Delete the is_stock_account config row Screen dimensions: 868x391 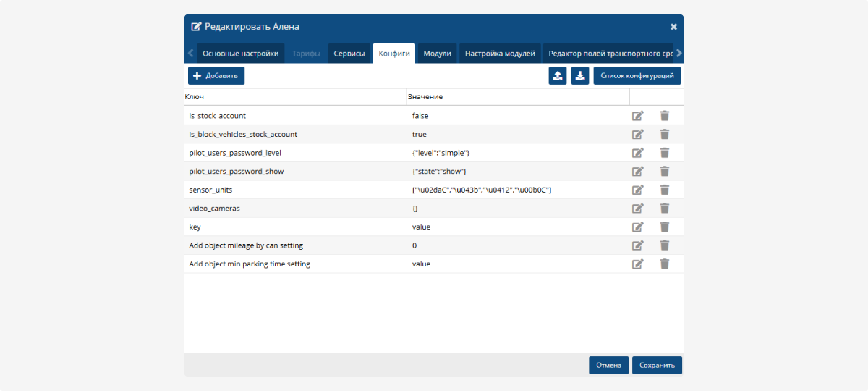click(x=665, y=116)
